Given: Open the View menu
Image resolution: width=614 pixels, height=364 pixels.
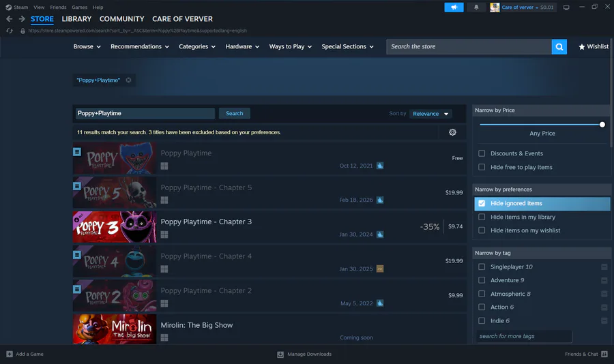Looking at the screenshot, I should 39,7.
